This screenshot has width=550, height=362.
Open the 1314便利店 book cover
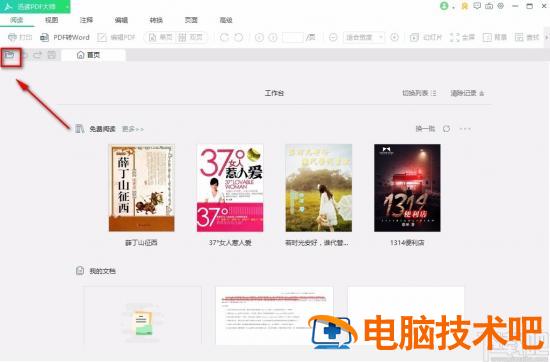tap(407, 188)
